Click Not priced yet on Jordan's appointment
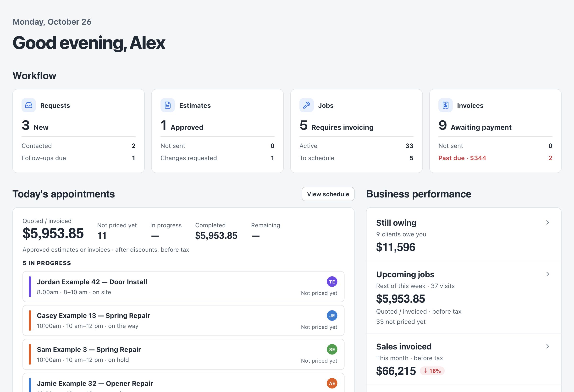The width and height of the screenshot is (574, 392). pyautogui.click(x=319, y=293)
